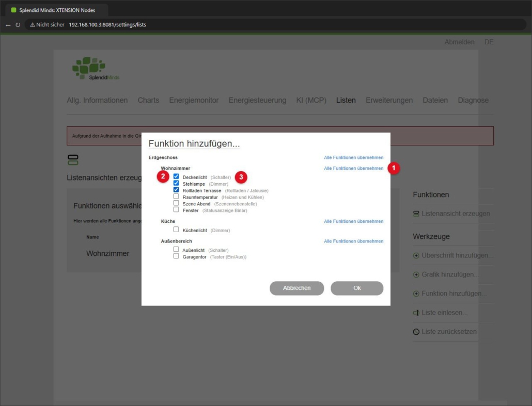Click the Raumtemperatur label text
This screenshot has height=406, width=532.
point(200,197)
